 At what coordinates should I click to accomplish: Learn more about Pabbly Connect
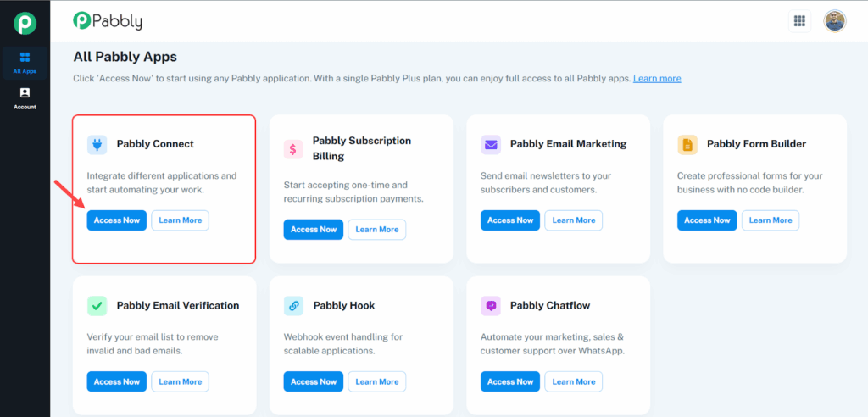[x=181, y=220]
